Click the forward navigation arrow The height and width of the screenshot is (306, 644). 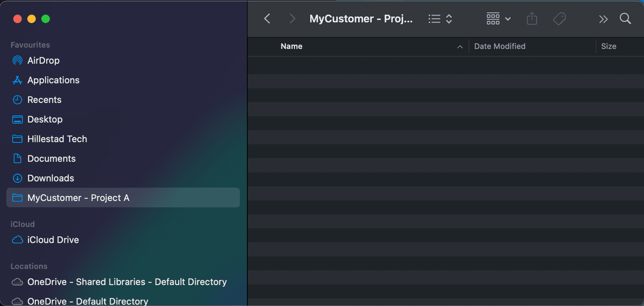(292, 19)
